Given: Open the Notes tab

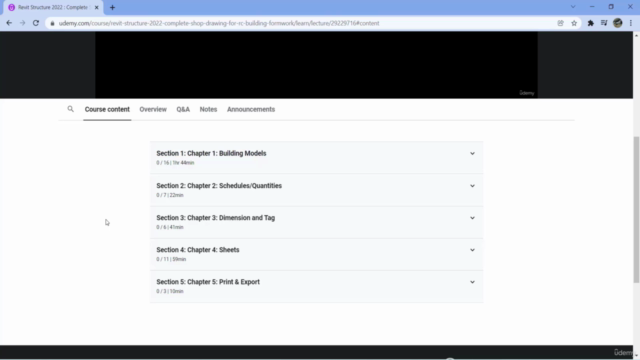Looking at the screenshot, I should coord(208,109).
